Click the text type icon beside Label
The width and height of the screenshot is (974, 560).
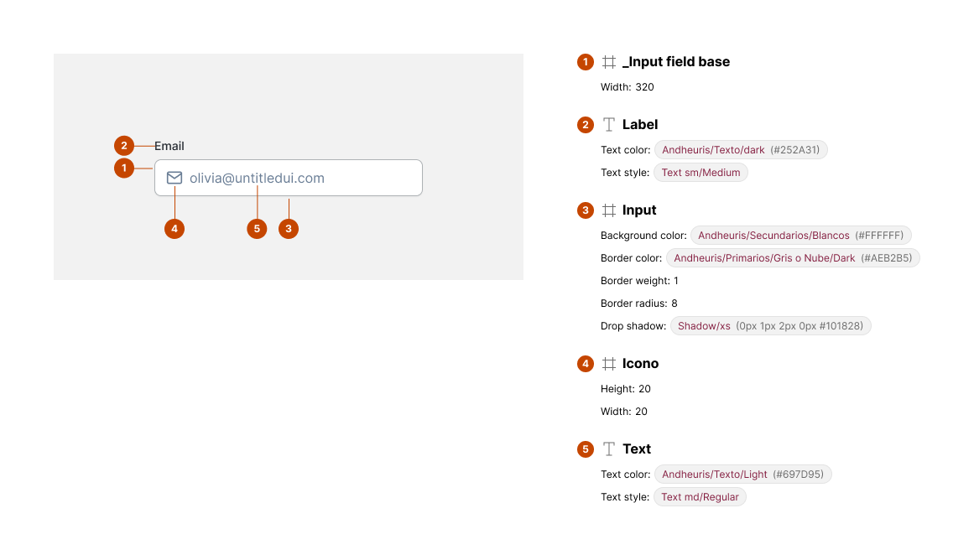[609, 125]
